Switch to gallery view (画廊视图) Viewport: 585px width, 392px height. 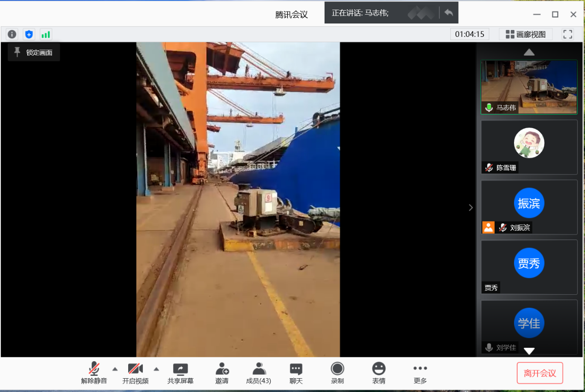pos(526,34)
